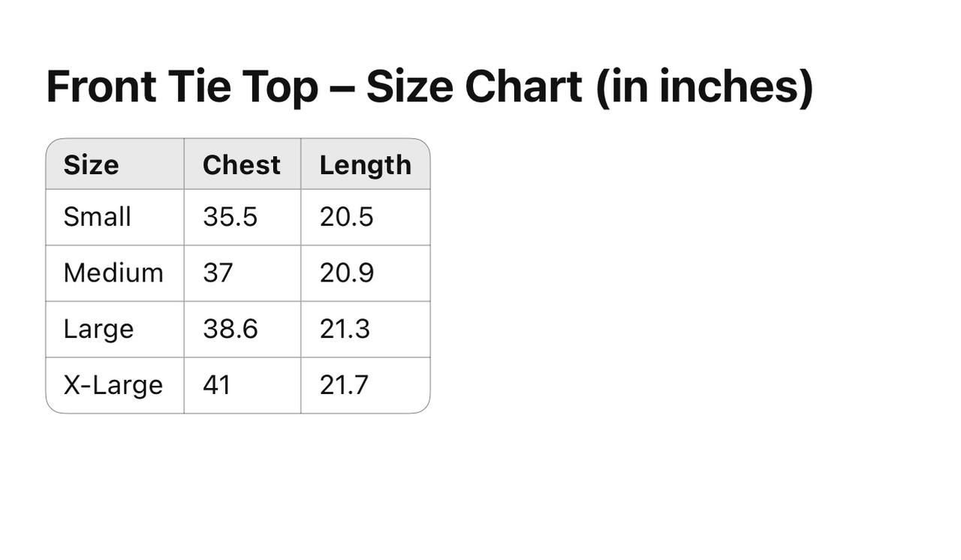961x560 pixels.
Task: Click the word "Tie" in the heading
Action: 199,86
